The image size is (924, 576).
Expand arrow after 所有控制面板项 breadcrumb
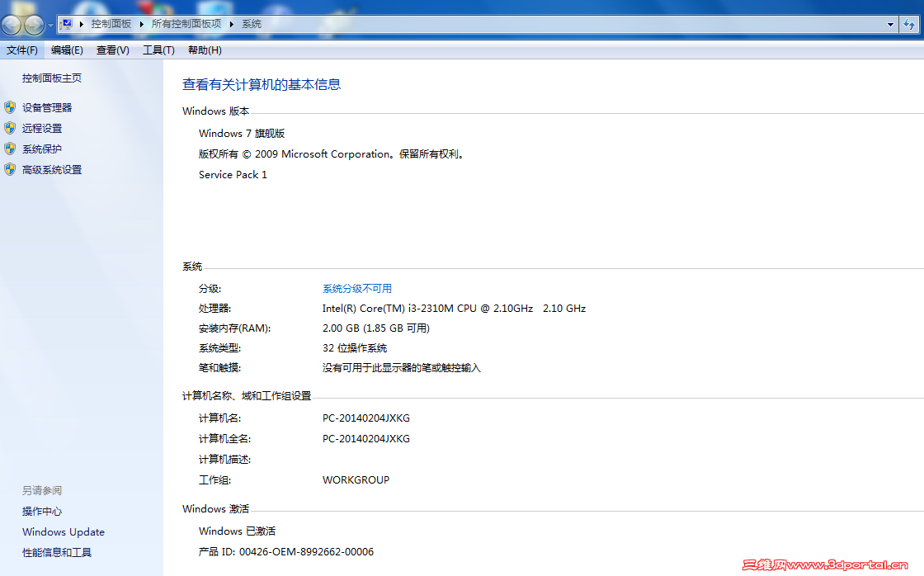click(232, 24)
